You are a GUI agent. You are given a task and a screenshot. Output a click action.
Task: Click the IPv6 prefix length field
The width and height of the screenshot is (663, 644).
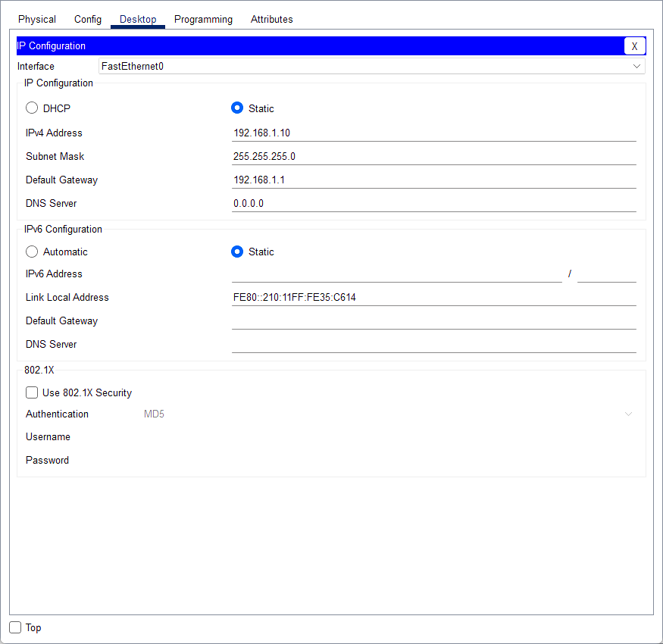pos(606,274)
